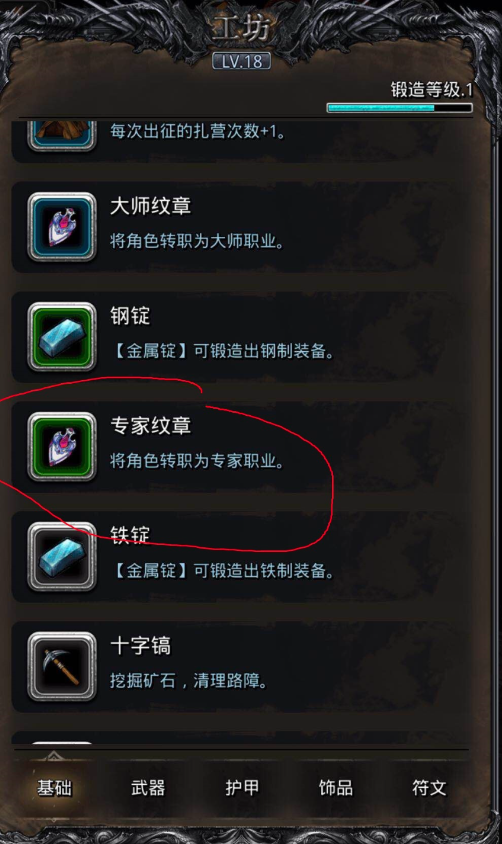Screen dimensions: 502x844
Task: Select the 十字镐 item row text
Action: click(x=188, y=663)
